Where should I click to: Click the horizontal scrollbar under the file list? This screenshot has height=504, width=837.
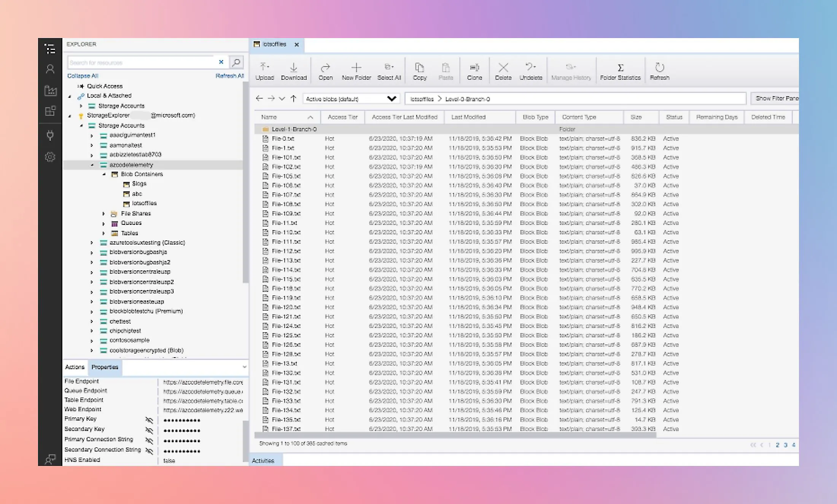[455, 435]
